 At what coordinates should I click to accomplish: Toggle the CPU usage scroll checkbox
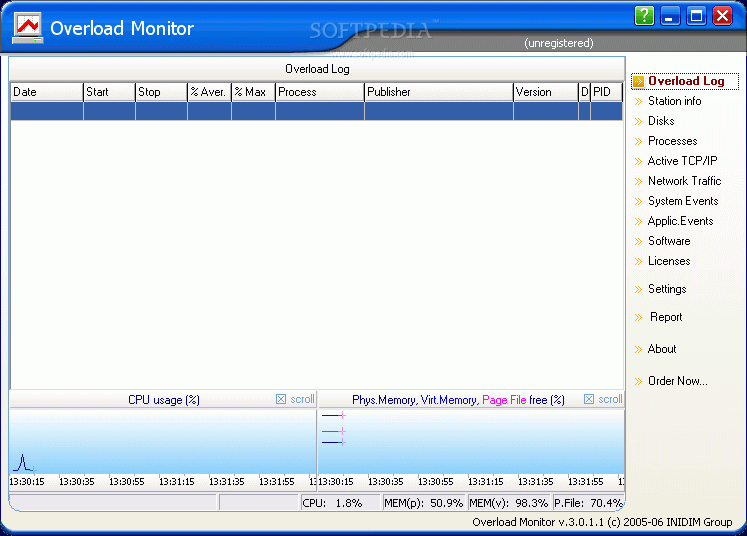[x=281, y=399]
